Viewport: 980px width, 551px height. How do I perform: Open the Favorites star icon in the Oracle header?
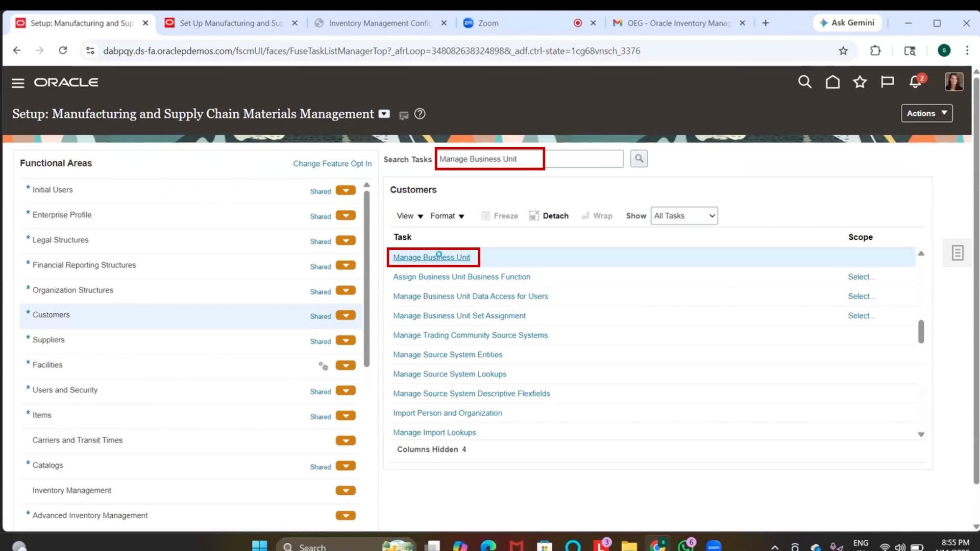[x=860, y=82]
